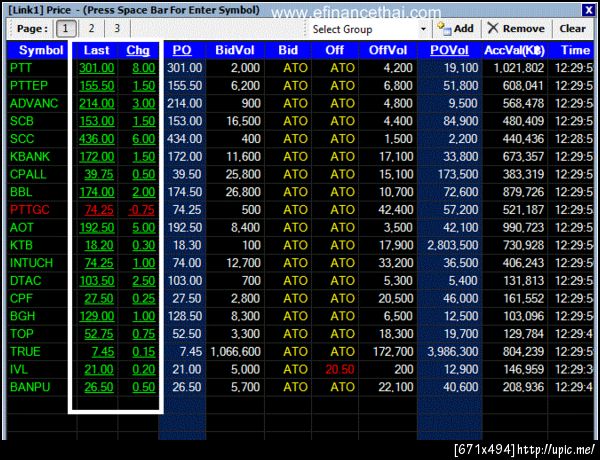Select the SCC symbol
Image resolution: width=600 pixels, height=460 pixels.
22,139
